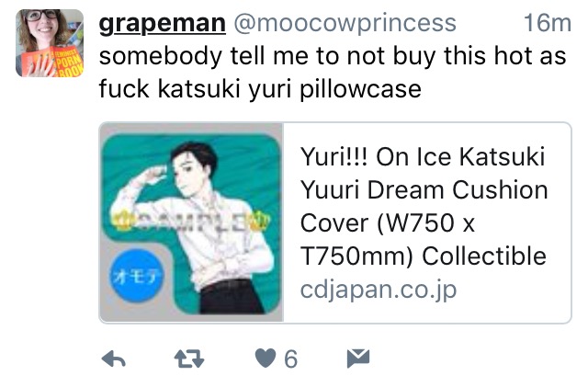Like the tweet with the heart icon
588x387 pixels.
pos(266,358)
